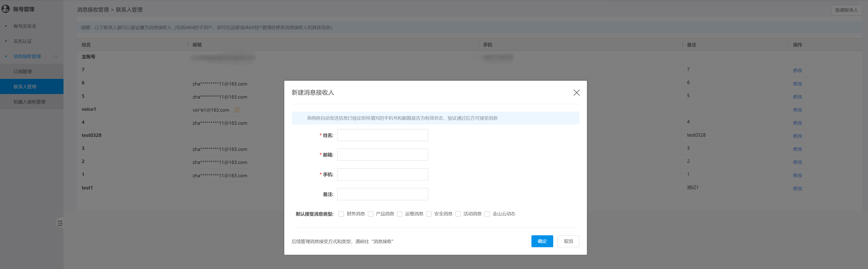Check the 金山云动态 checkbox

click(x=487, y=214)
